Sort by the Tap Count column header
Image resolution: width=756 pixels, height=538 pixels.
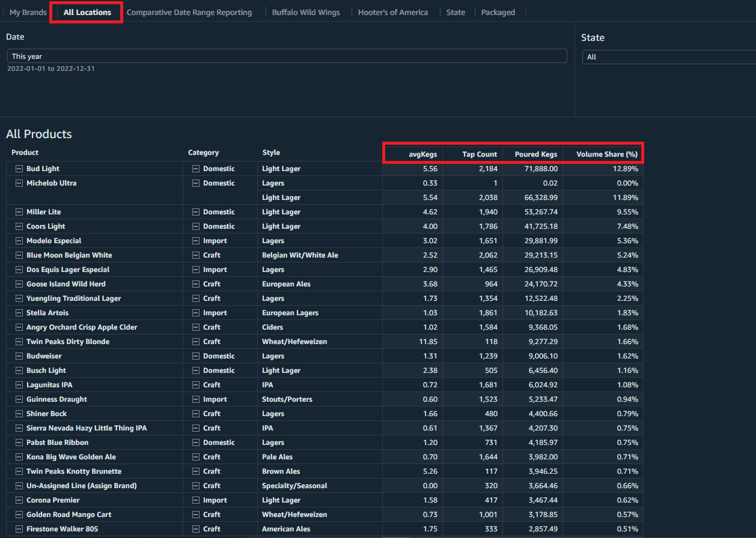coord(479,154)
